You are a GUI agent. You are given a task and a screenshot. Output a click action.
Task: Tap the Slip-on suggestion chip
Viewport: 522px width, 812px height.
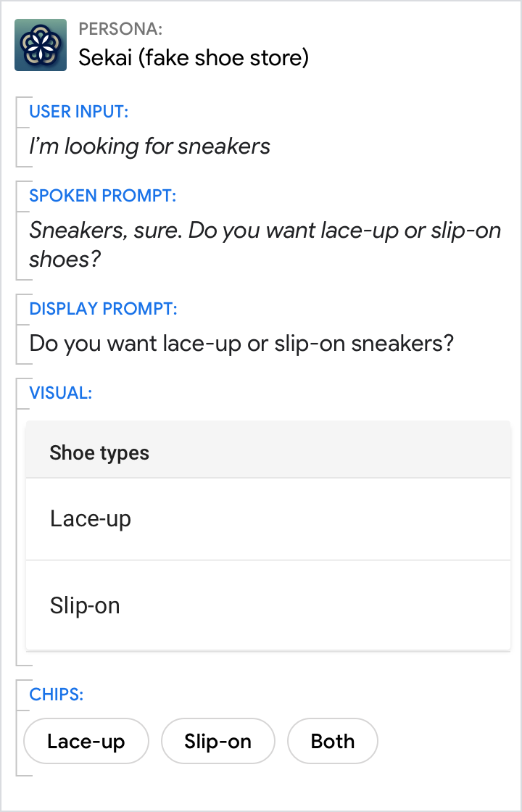click(x=217, y=742)
